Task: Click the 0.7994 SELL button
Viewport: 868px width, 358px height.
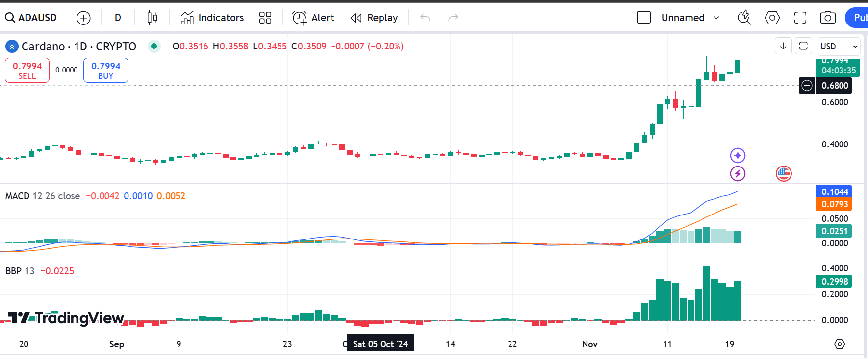Action: [x=27, y=71]
